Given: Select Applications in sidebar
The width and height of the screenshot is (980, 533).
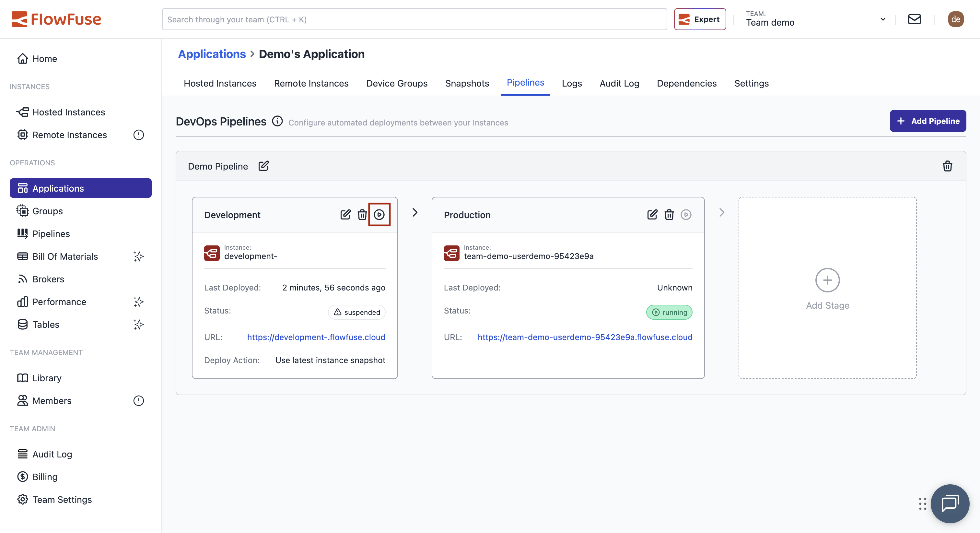Looking at the screenshot, I should pos(81,188).
